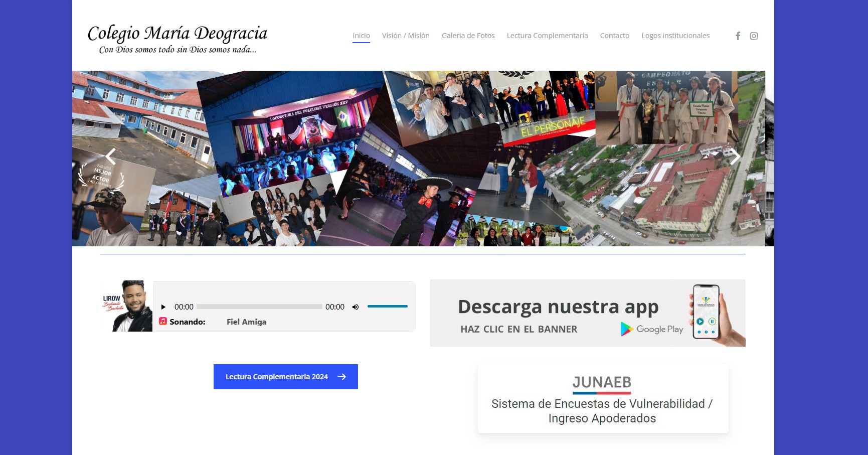
Task: Play the audio track
Action: pyautogui.click(x=163, y=307)
